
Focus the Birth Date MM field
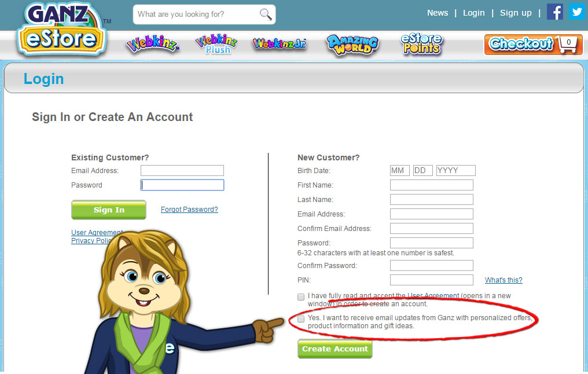tap(400, 170)
